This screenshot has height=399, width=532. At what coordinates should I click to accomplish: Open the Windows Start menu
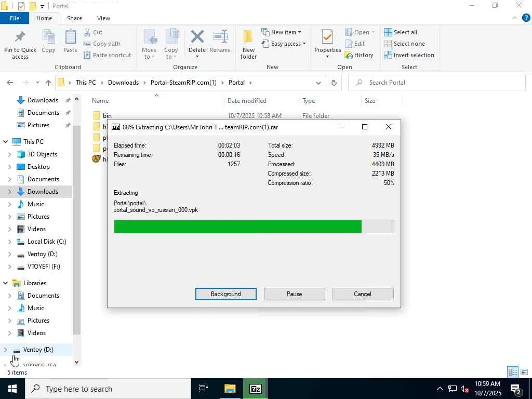(12, 389)
